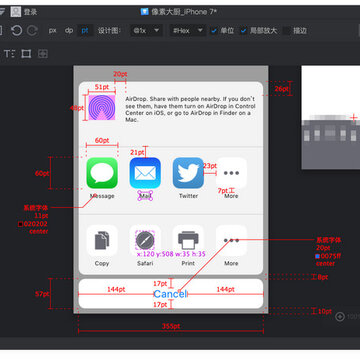This screenshot has height=360, width=360.
Task: Click the 26pt measurement label
Action: click(282, 89)
